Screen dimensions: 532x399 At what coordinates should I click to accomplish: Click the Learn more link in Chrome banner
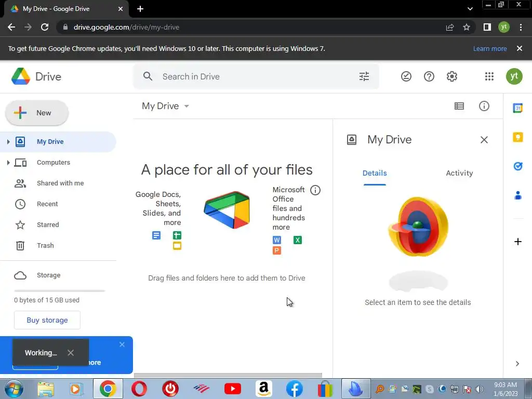coord(490,48)
